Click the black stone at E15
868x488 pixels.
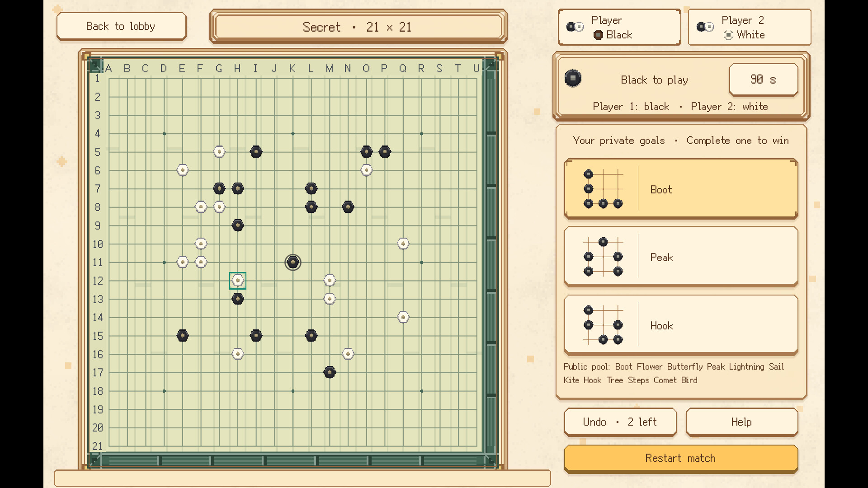point(183,336)
